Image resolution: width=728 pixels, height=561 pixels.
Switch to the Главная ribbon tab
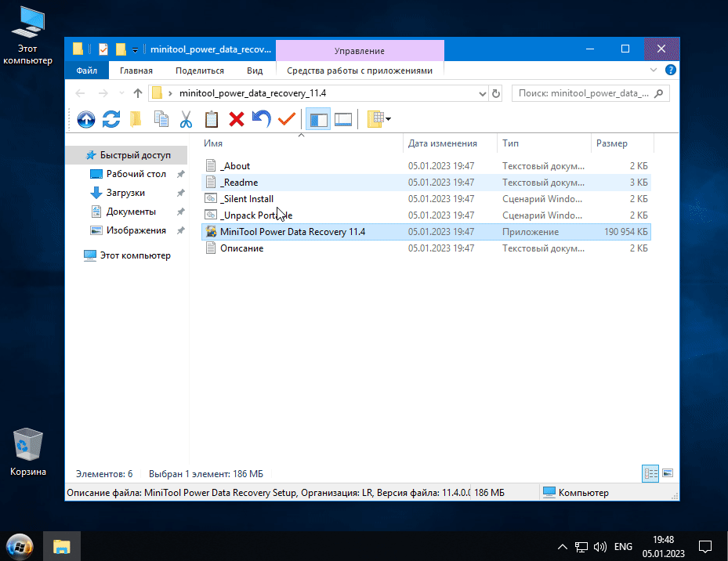pyautogui.click(x=136, y=71)
